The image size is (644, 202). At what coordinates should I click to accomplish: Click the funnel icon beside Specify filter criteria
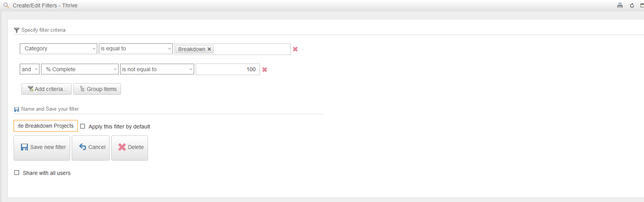click(17, 30)
